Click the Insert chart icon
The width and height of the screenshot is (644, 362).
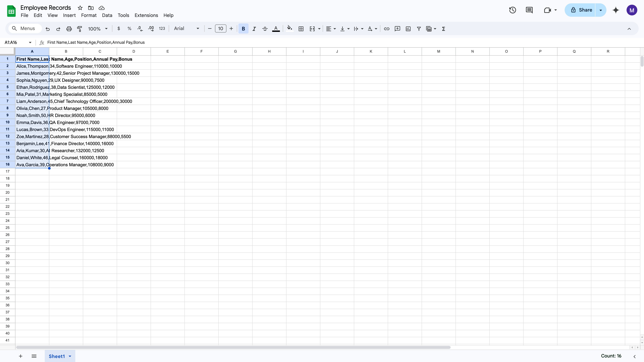point(408,29)
